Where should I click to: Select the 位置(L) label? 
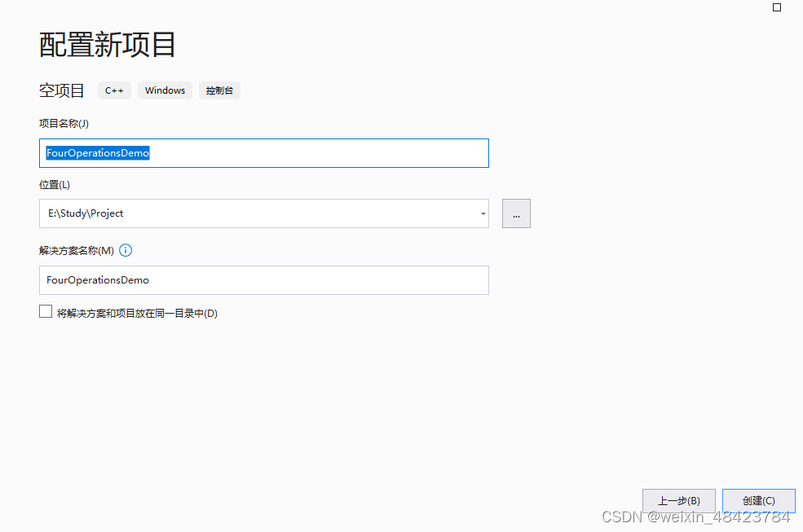coord(54,184)
